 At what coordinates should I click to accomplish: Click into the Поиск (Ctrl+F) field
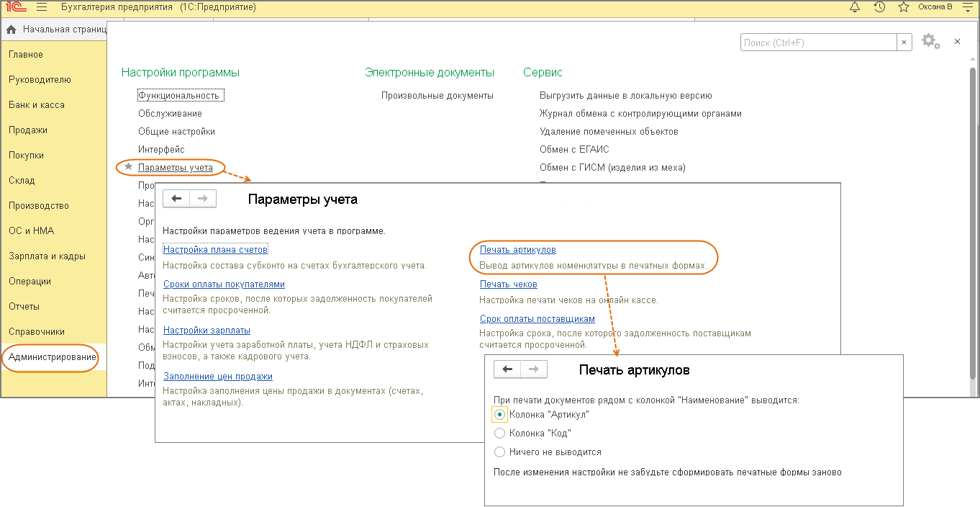pos(818,42)
